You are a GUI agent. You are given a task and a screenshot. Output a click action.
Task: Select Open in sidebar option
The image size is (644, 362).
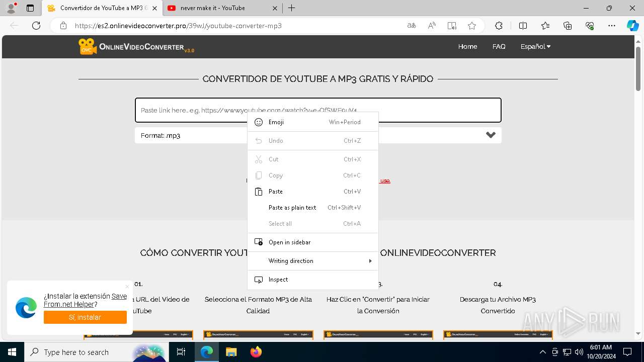tap(313, 242)
